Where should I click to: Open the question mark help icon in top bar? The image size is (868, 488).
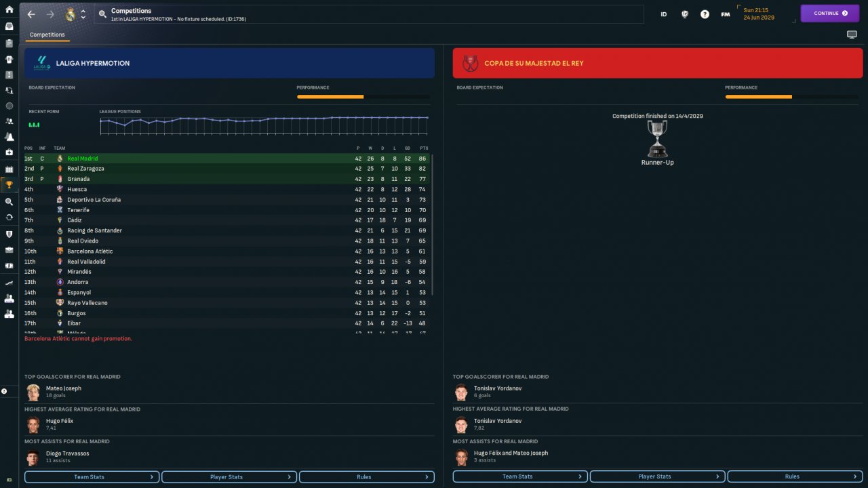tap(705, 14)
